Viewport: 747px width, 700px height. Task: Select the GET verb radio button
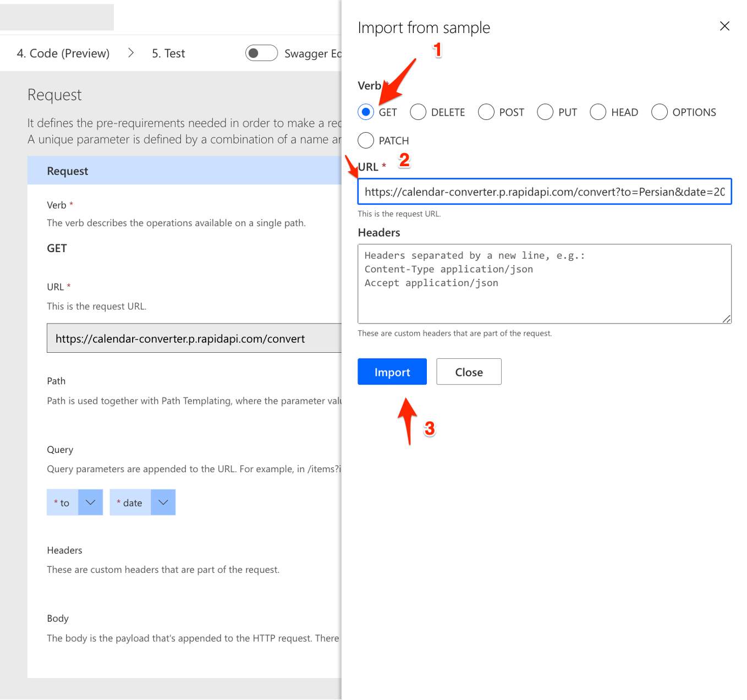click(x=365, y=112)
